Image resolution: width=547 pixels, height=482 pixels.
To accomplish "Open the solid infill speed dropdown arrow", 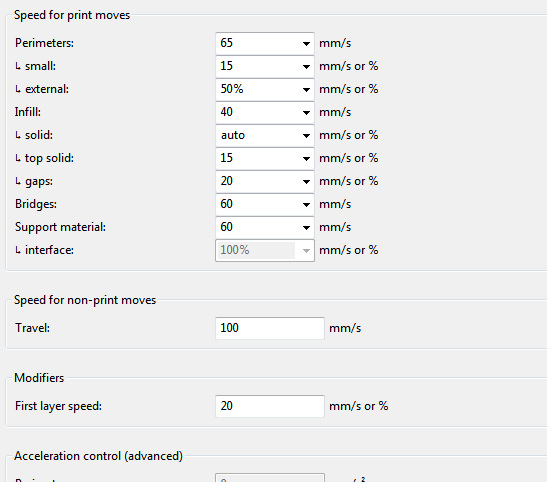I will [x=306, y=136].
